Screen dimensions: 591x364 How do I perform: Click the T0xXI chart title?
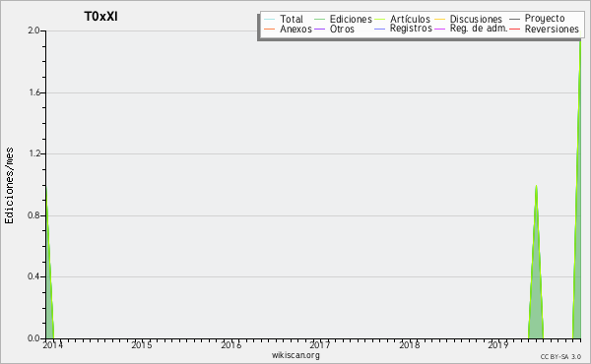pos(100,17)
